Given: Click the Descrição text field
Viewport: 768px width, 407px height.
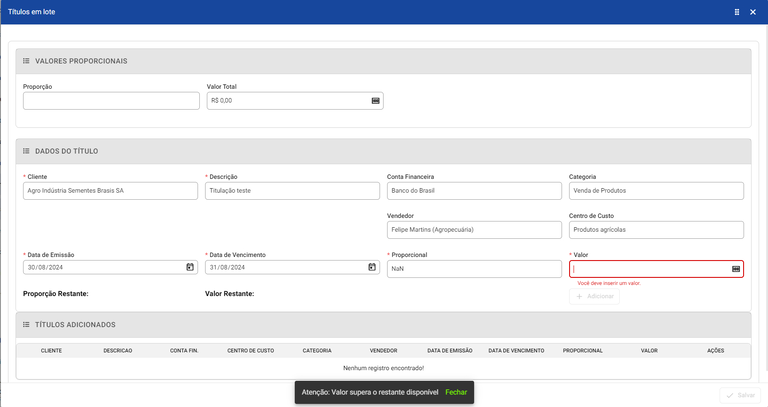Looking at the screenshot, I should tap(292, 191).
